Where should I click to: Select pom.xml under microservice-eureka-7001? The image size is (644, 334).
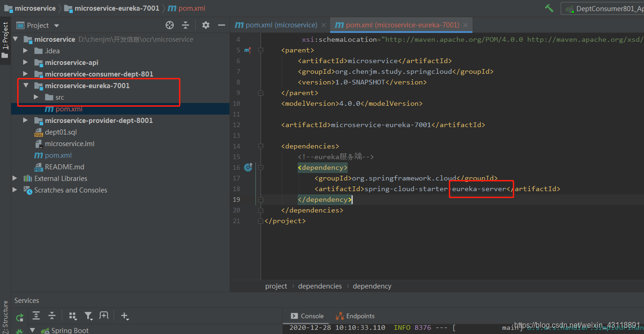[x=69, y=109]
